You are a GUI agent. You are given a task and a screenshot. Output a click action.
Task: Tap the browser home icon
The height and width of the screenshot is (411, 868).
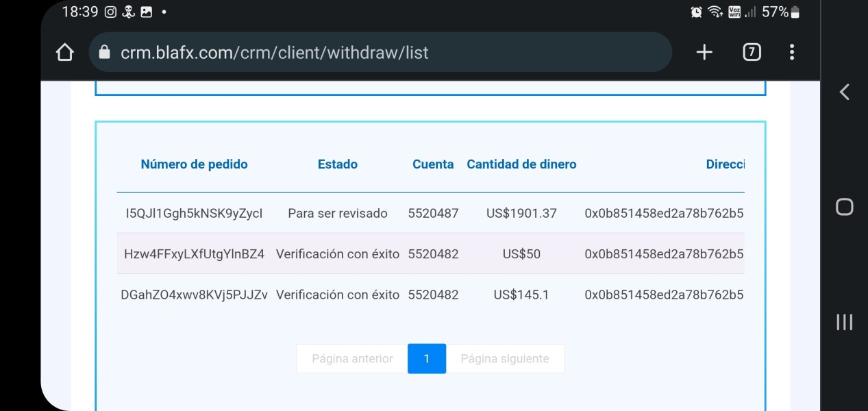click(x=65, y=53)
